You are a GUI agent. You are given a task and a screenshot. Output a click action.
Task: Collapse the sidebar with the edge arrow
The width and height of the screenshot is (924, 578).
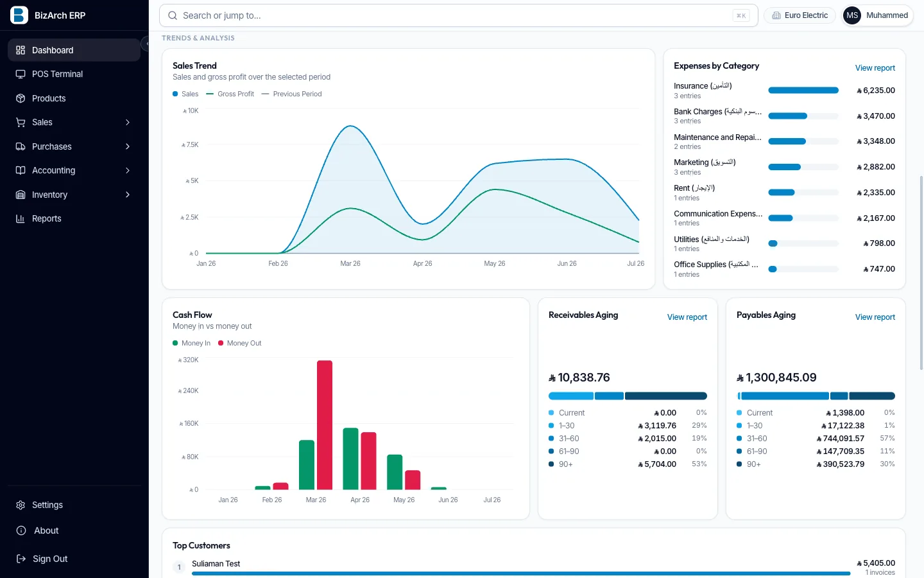[146, 44]
